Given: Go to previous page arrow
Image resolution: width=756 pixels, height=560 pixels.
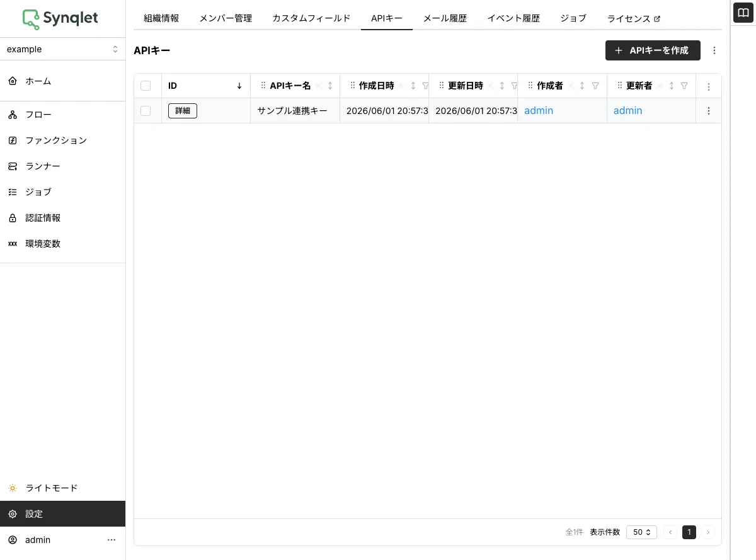Looking at the screenshot, I should click(x=670, y=532).
